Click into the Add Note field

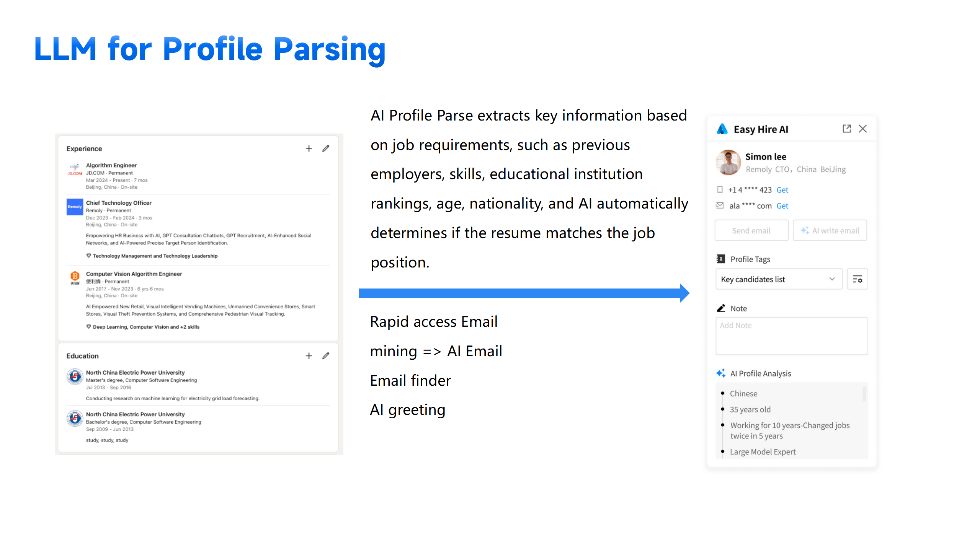tap(791, 336)
